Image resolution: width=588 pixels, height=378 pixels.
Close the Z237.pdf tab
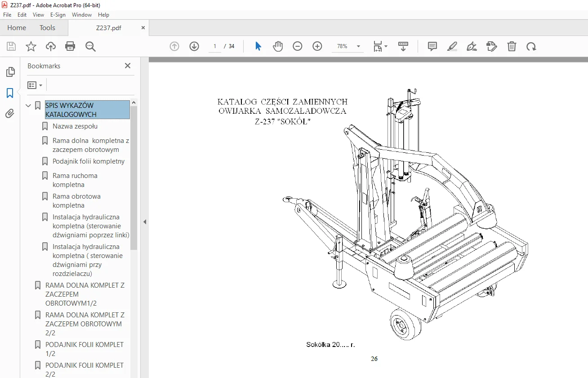[143, 27]
